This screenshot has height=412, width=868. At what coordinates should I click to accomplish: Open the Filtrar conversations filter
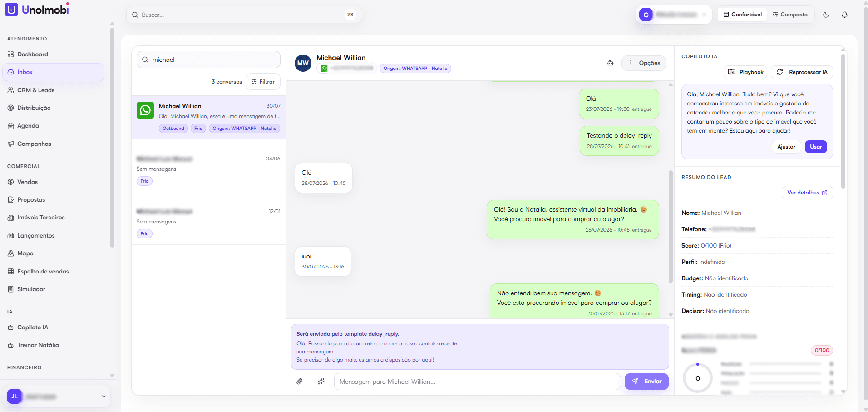(x=263, y=82)
